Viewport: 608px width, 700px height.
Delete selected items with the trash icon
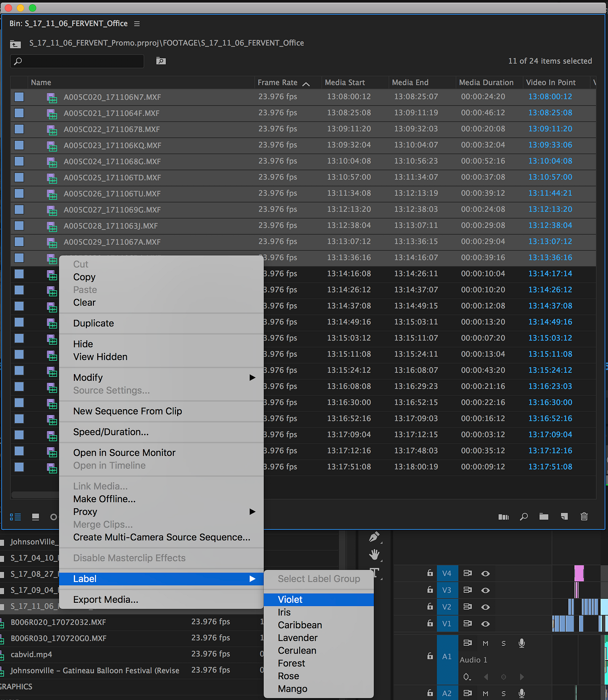(x=584, y=516)
